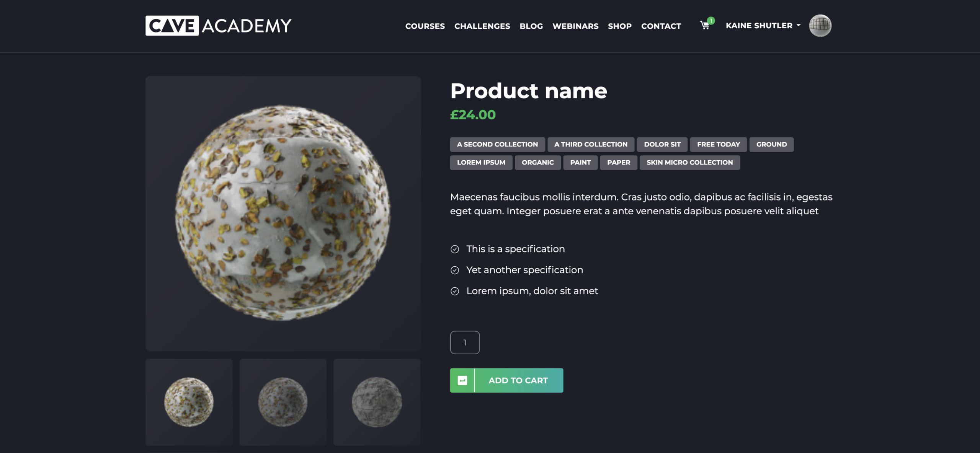Open the Webinars nav link
980x453 pixels.
click(575, 26)
